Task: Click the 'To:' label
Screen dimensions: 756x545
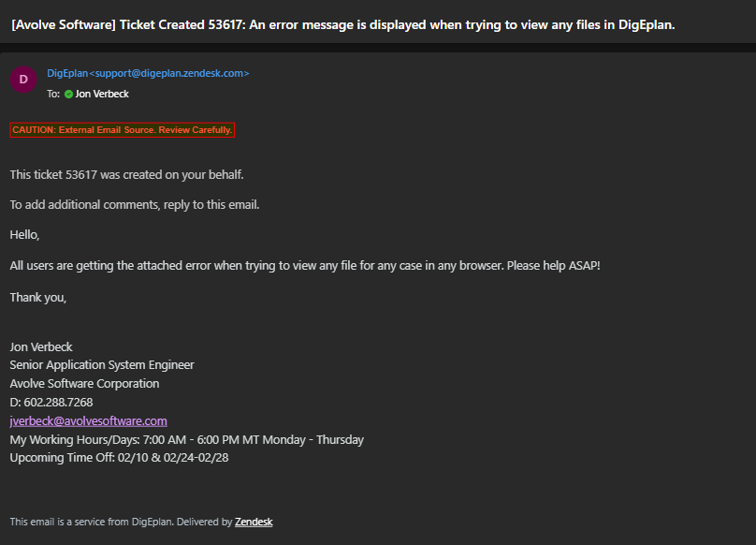Action: pos(53,95)
